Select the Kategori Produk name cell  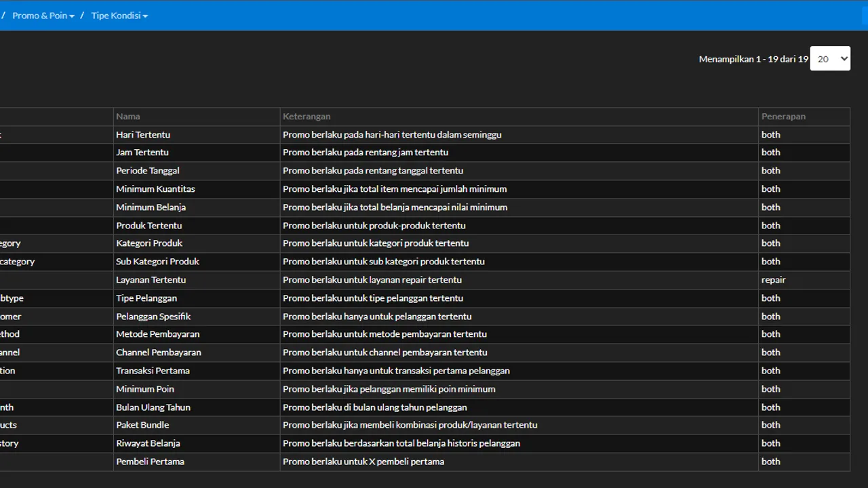click(197, 243)
